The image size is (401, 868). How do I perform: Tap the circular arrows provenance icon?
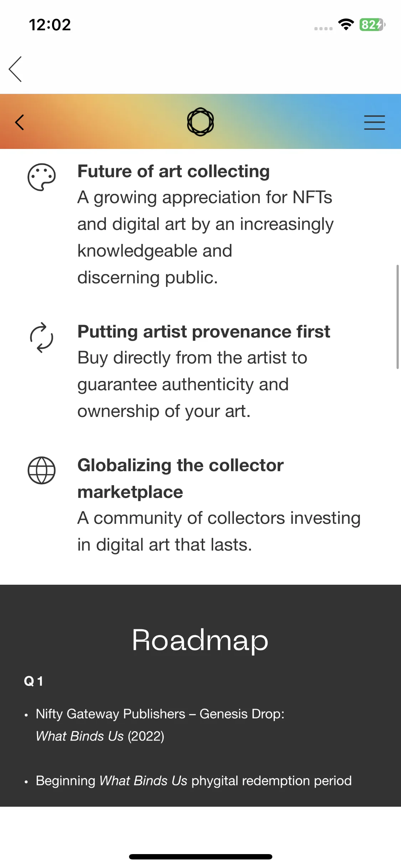pos(42,337)
